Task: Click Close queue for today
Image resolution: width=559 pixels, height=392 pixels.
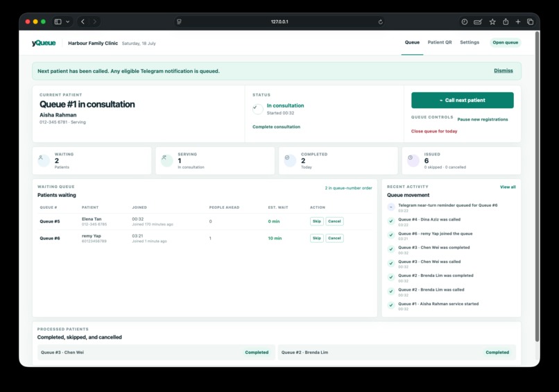Action: (434, 131)
